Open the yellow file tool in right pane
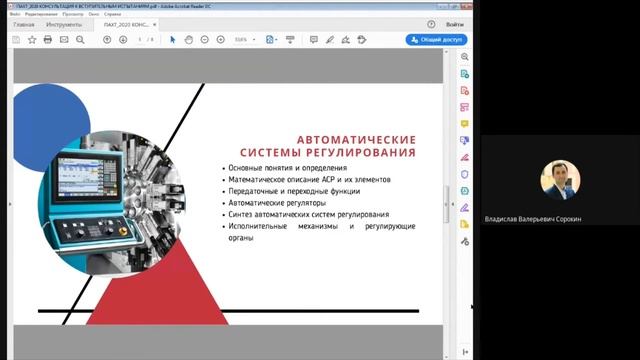Image resolution: width=640 pixels, height=360 pixels. pyautogui.click(x=464, y=224)
